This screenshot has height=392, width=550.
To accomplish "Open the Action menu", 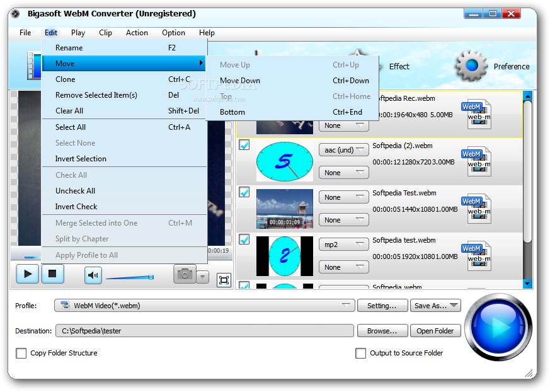I will point(137,33).
